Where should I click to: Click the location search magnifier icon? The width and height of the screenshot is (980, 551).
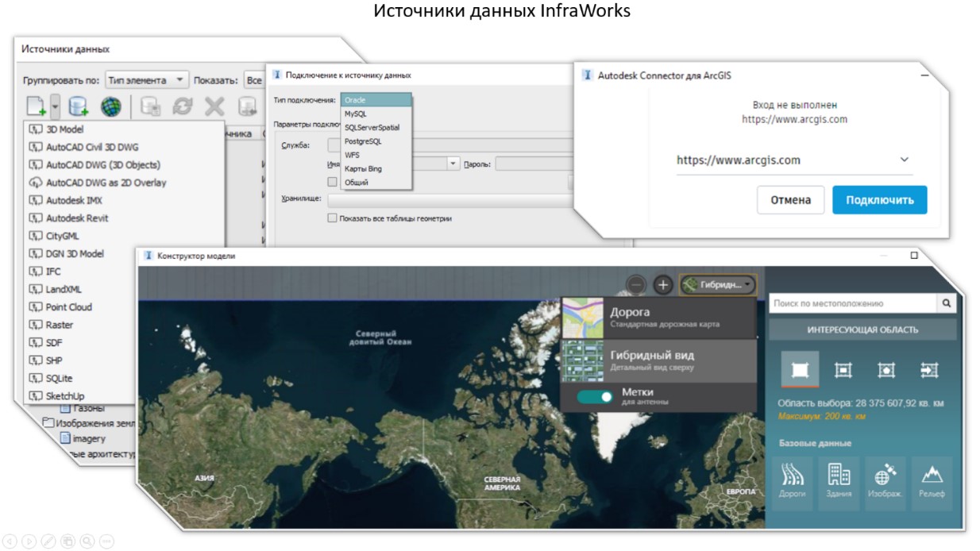947,303
